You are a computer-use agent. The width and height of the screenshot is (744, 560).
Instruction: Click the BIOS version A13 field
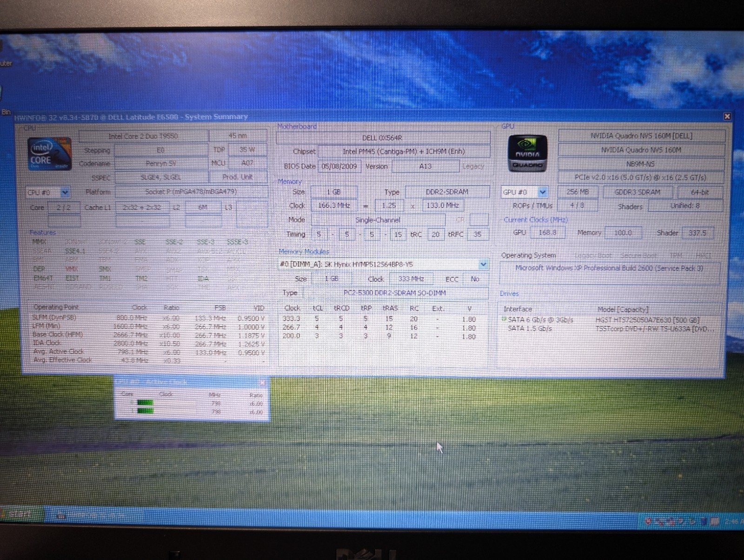[425, 166]
